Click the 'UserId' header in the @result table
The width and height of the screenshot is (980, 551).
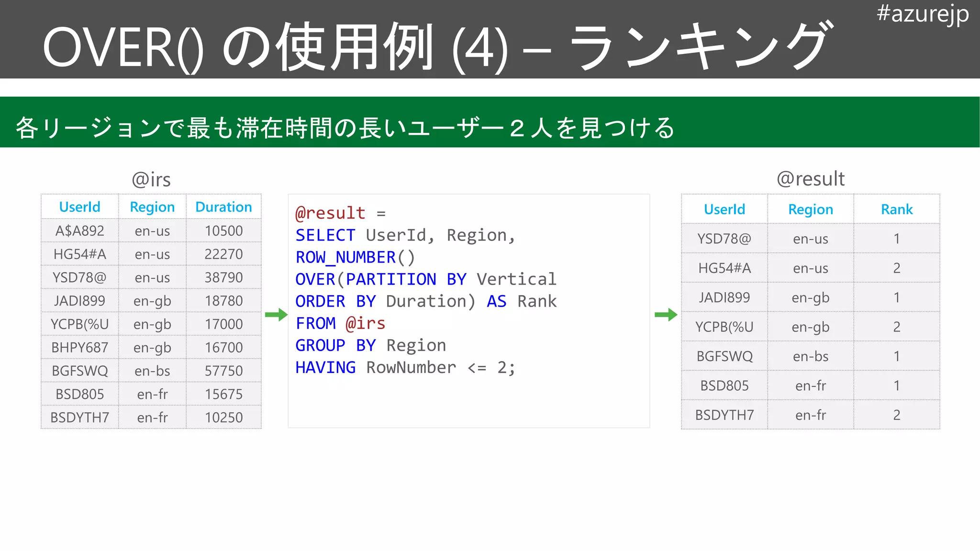click(724, 209)
